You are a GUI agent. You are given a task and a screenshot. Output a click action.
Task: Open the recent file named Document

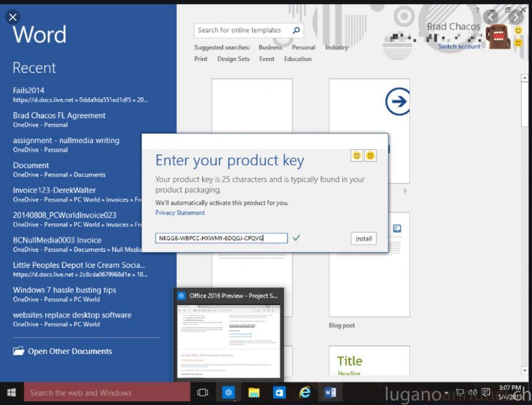pos(59,170)
